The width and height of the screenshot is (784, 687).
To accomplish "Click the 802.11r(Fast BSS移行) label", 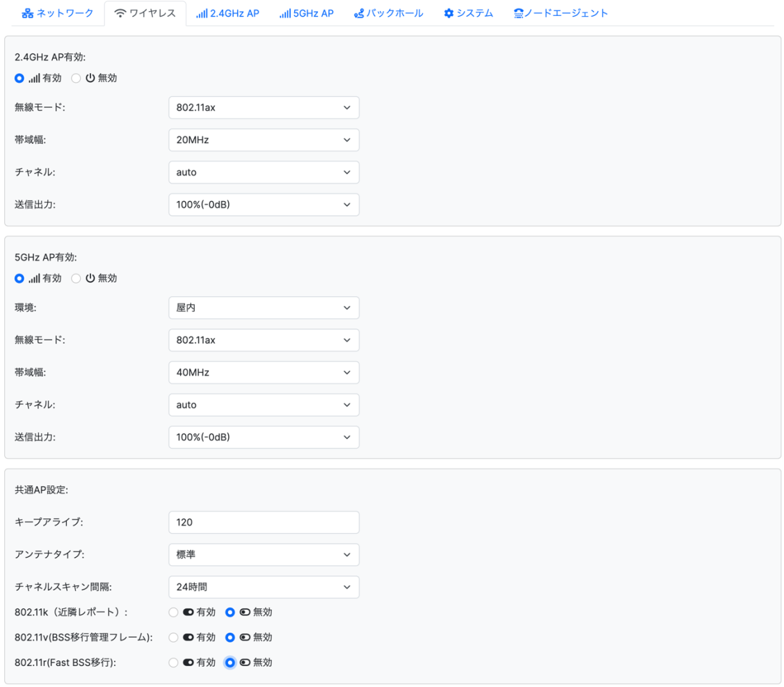I will click(65, 663).
